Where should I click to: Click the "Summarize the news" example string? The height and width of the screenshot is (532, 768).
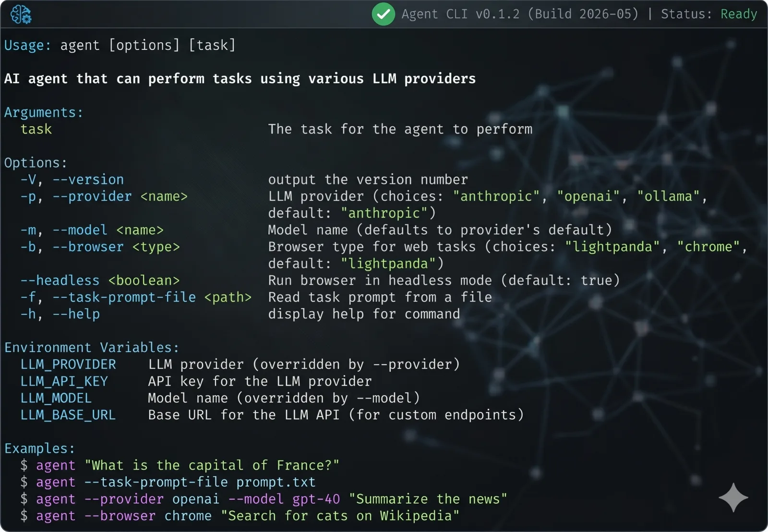coord(428,499)
